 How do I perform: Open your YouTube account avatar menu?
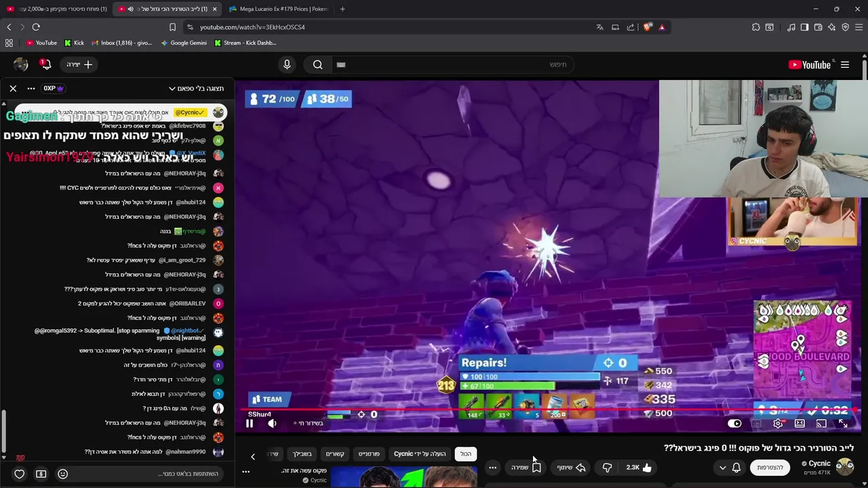[x=21, y=64]
